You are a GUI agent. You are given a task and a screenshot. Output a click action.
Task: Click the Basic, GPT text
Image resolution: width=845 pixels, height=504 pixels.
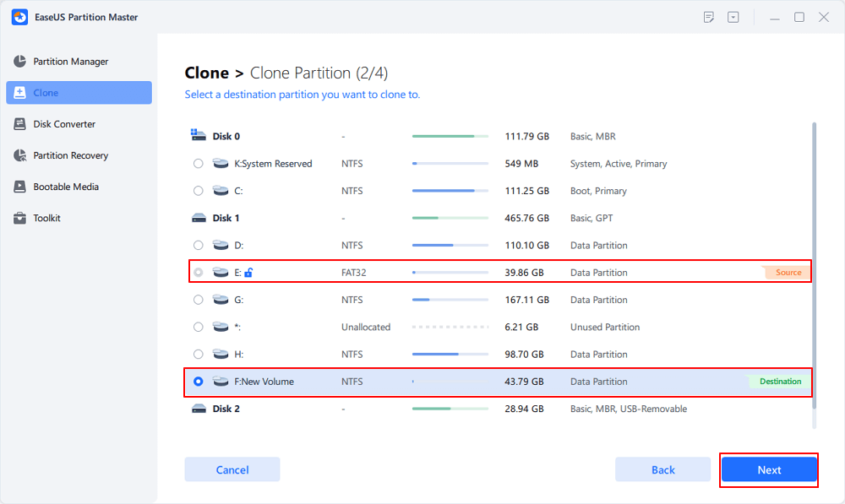tap(591, 218)
